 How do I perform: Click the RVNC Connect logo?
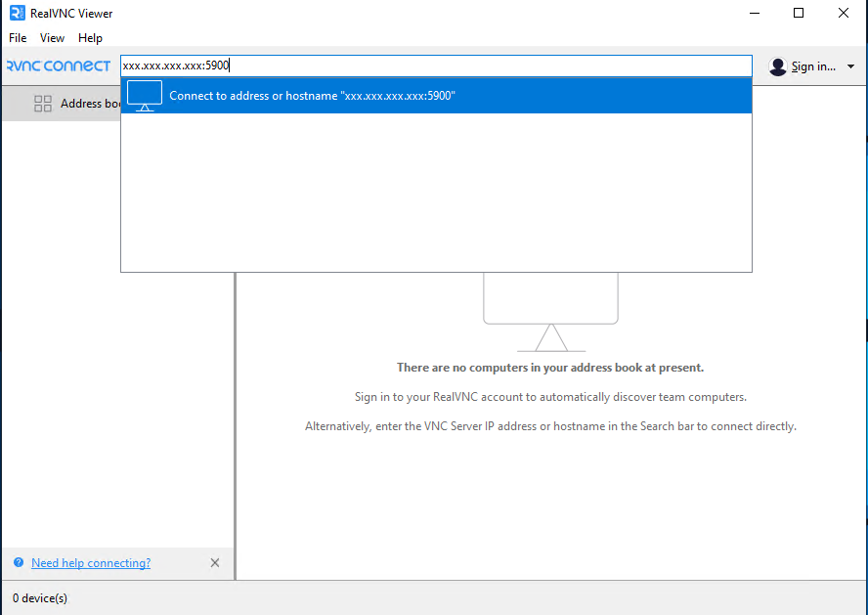(58, 66)
